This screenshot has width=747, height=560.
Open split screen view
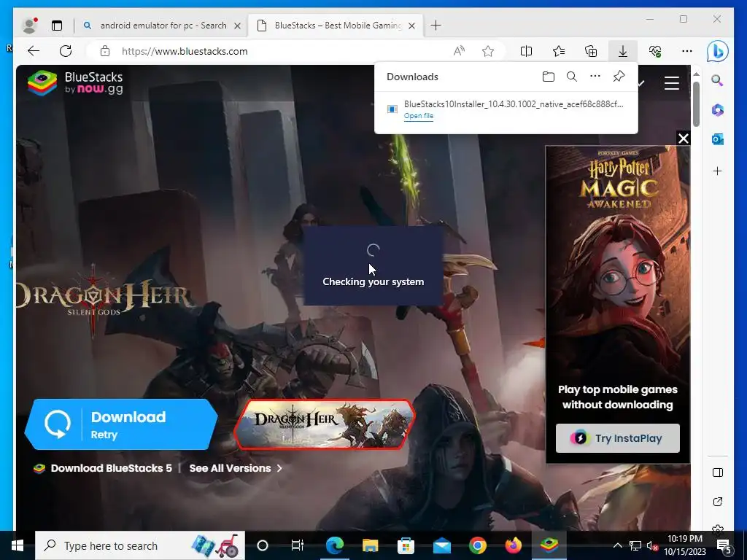[x=527, y=51]
